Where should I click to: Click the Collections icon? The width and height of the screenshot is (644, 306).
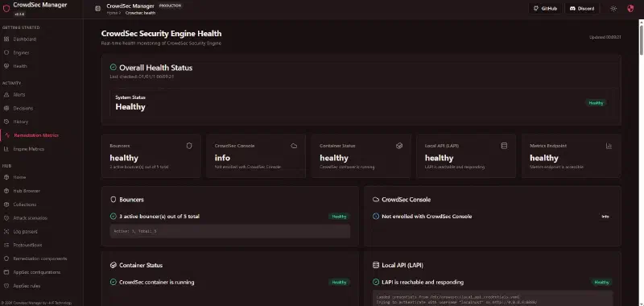coord(6,205)
